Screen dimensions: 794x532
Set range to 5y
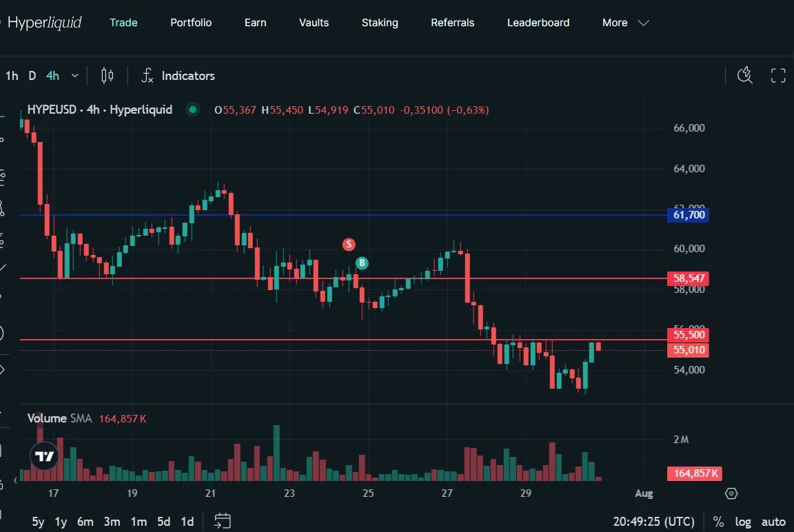(38, 522)
